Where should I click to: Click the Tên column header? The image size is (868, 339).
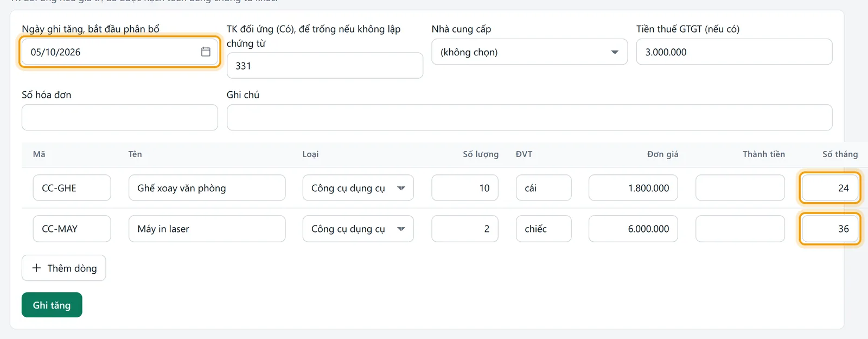pyautogui.click(x=135, y=154)
